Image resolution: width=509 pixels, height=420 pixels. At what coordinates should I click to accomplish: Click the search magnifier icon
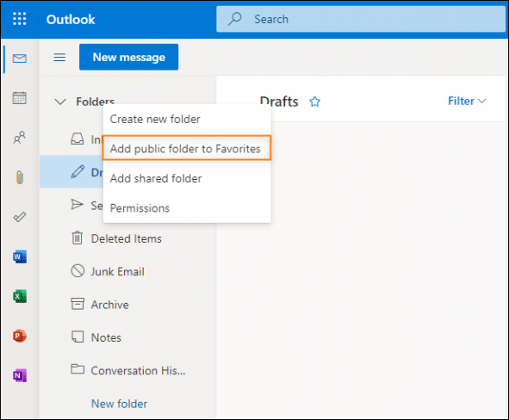click(x=234, y=19)
